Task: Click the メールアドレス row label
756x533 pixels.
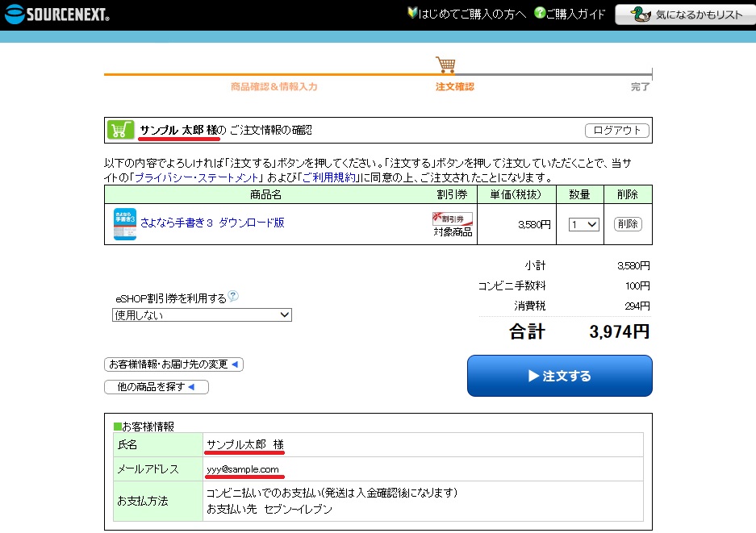Action: 157,469
